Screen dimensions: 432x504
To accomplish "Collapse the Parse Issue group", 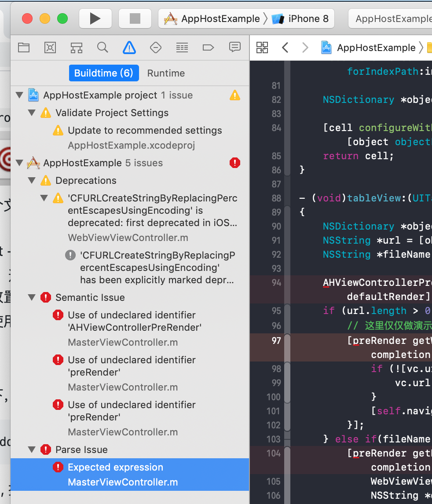I will pos(32,449).
